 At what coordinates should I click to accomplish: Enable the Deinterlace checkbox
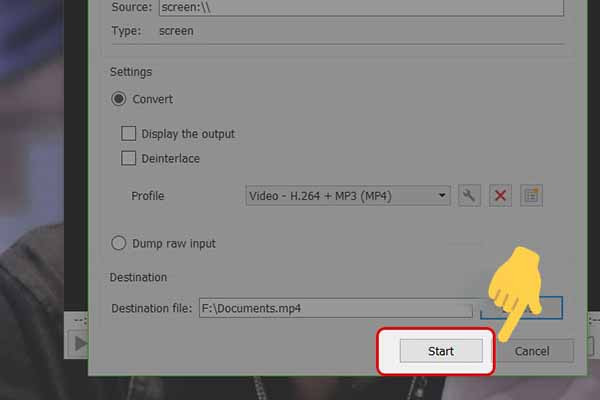point(128,158)
